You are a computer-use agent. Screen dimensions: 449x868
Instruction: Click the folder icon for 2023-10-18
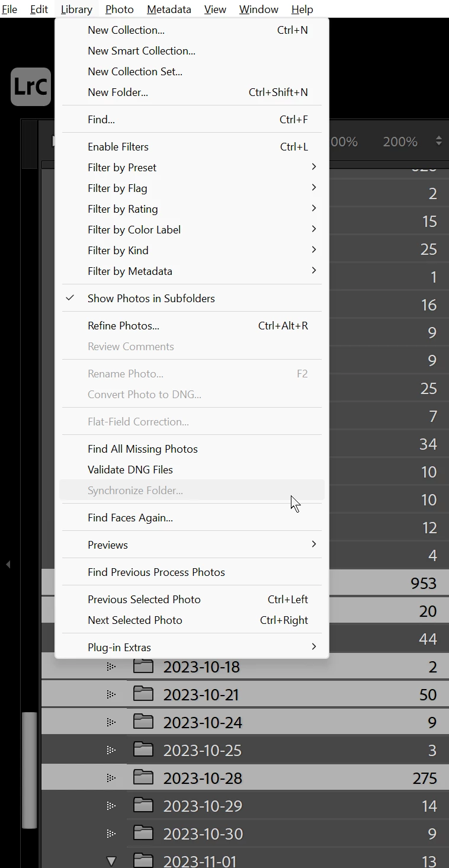coord(143,666)
